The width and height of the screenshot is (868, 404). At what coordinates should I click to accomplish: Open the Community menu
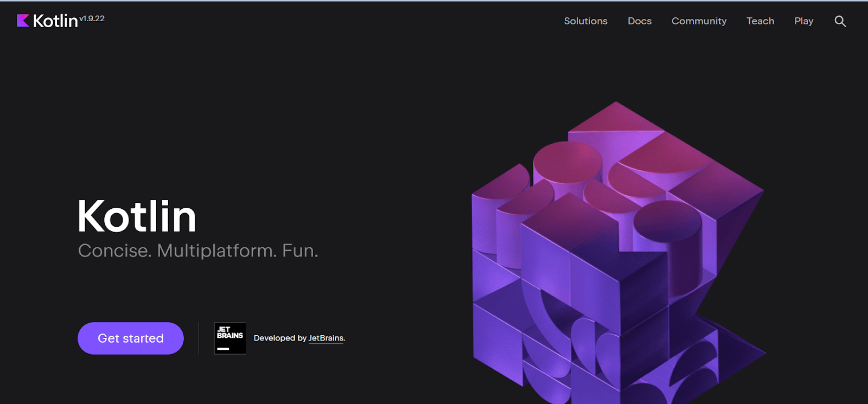[699, 21]
